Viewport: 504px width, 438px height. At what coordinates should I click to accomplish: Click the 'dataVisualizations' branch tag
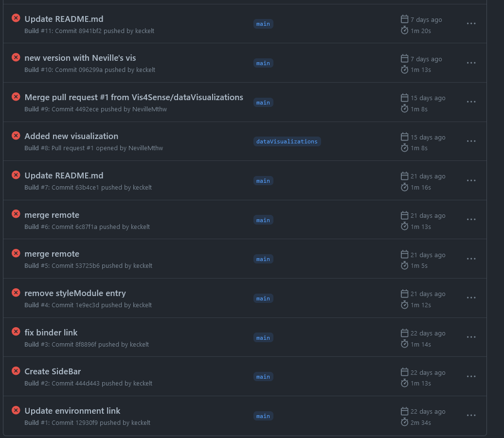pos(287,141)
